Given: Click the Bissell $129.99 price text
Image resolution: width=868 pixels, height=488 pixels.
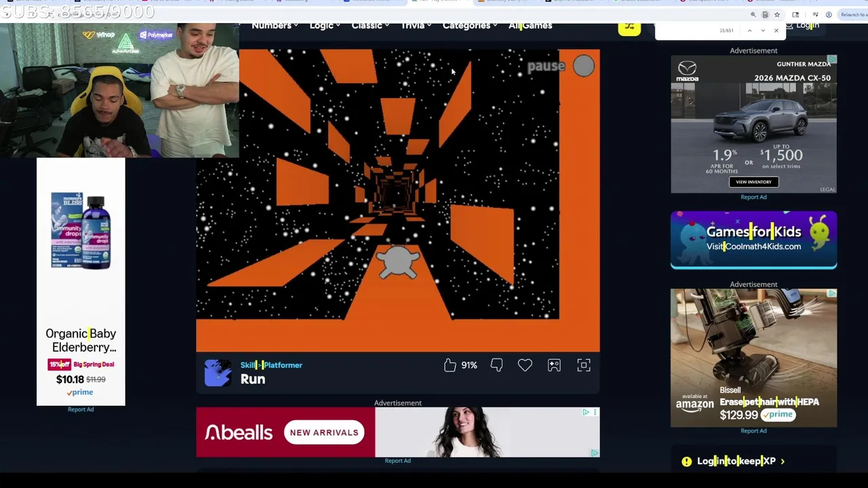Looking at the screenshot, I should [738, 415].
